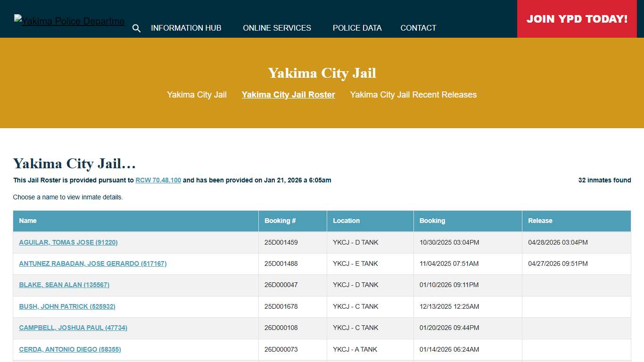This screenshot has height=362, width=644.
Task: Click the Name column header
Action: (x=28, y=221)
